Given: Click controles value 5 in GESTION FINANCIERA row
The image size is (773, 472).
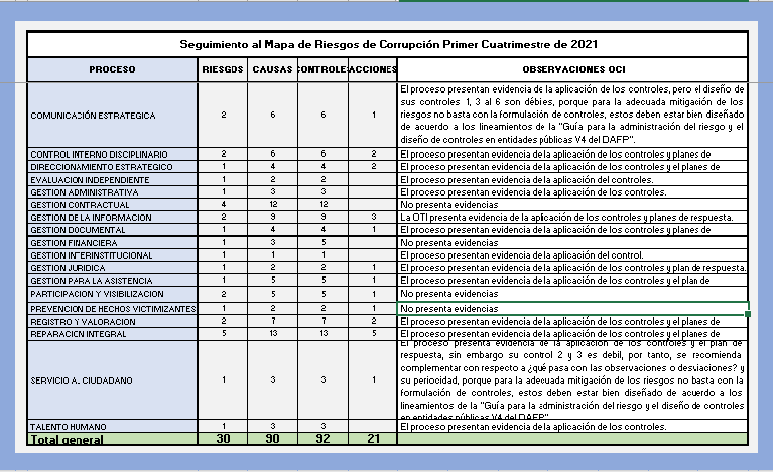Looking at the screenshot, I should [x=323, y=242].
